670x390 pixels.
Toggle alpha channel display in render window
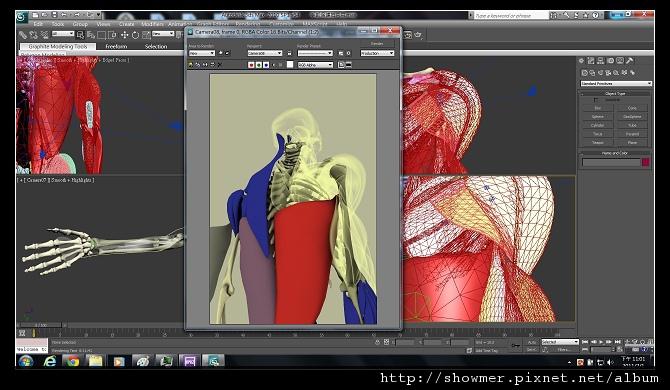pyautogui.click(x=273, y=65)
